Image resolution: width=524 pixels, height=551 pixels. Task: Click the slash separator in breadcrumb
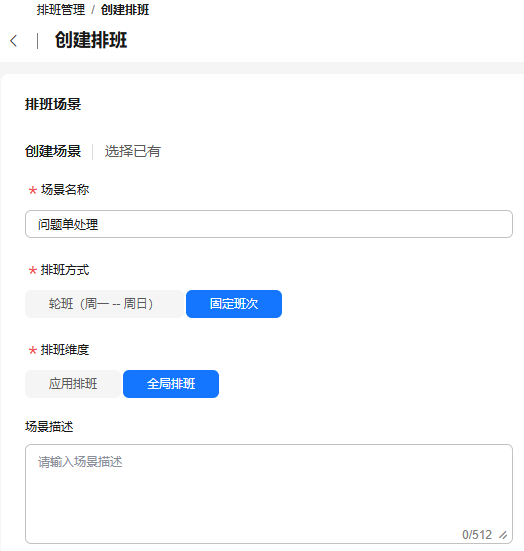[x=93, y=10]
